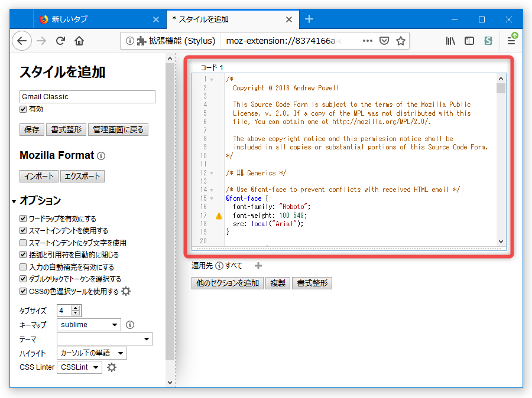
Task: Click the code editor scroll-down arrow
Action: 501,242
